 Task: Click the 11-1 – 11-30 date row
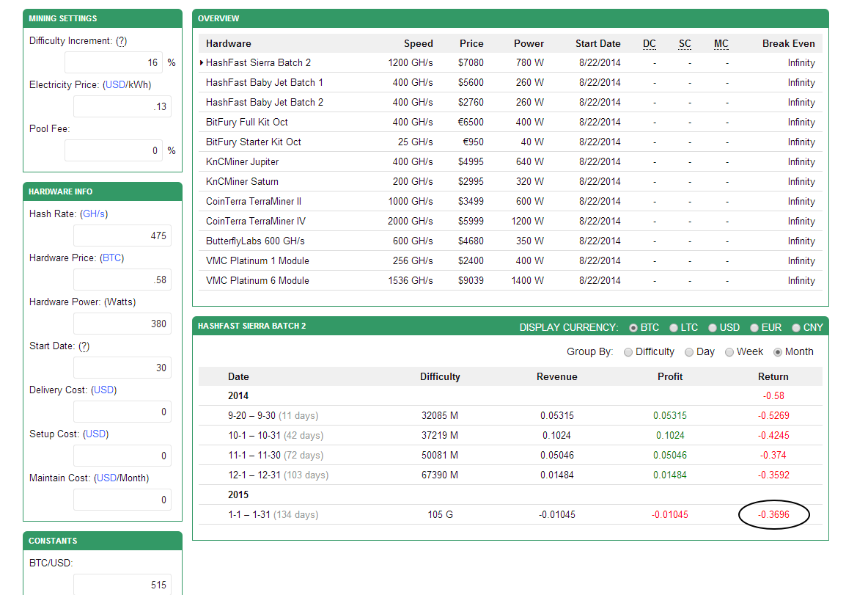pos(510,456)
